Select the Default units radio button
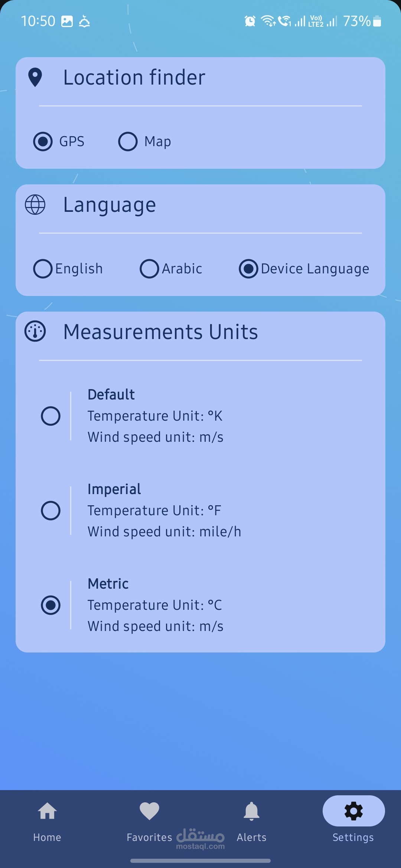 (50, 416)
